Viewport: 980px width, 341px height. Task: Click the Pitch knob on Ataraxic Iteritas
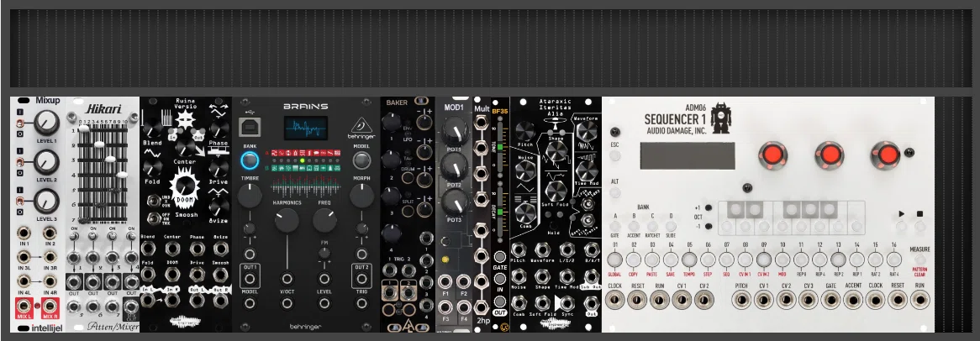(x=526, y=131)
